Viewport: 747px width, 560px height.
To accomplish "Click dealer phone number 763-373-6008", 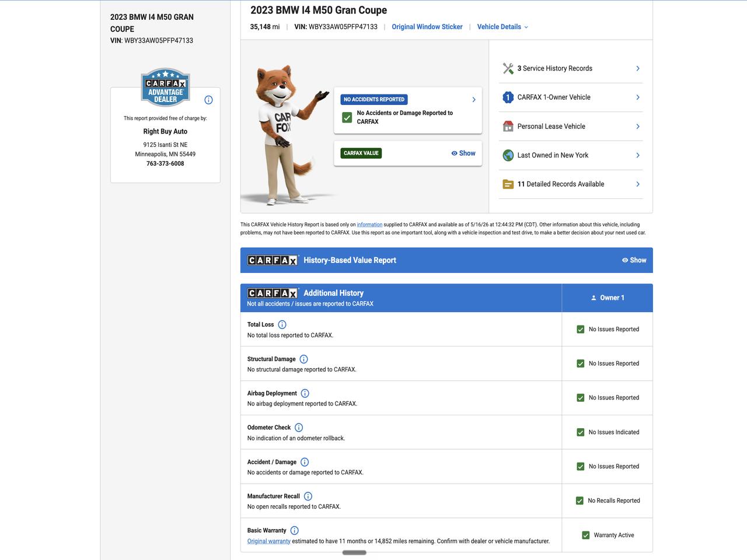I will pyautogui.click(x=165, y=164).
